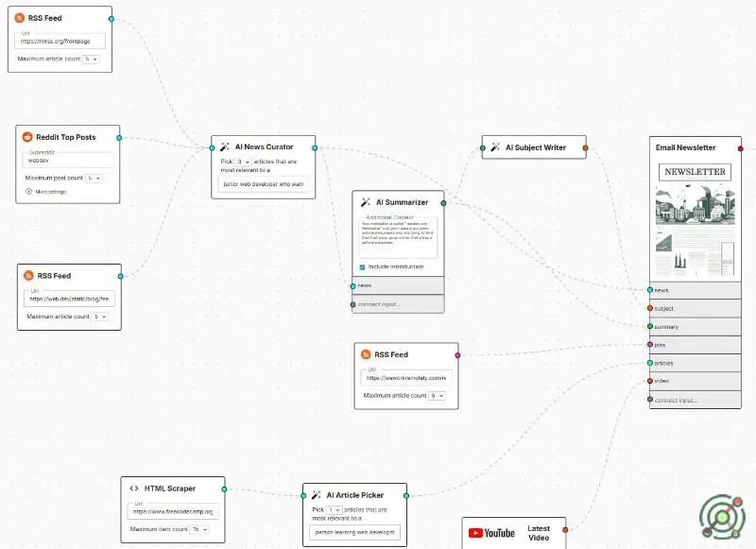Click the Subreddit input field
The width and height of the screenshot is (756, 549).
coord(68,161)
